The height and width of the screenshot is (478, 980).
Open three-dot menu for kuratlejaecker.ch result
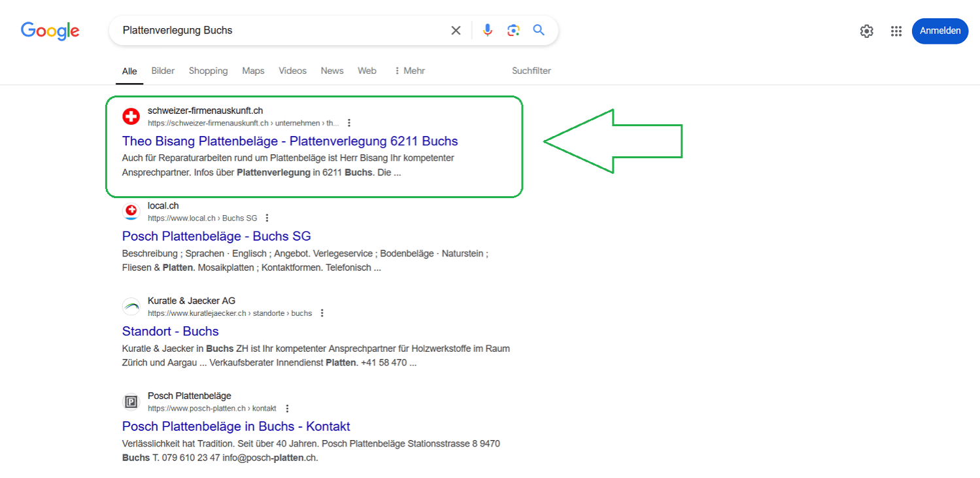point(322,313)
